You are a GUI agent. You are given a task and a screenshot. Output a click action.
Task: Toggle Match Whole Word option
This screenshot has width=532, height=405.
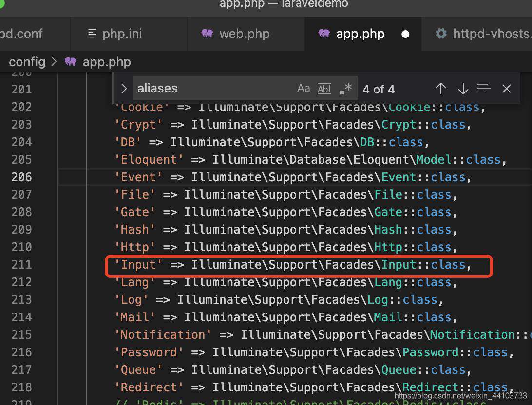point(324,89)
